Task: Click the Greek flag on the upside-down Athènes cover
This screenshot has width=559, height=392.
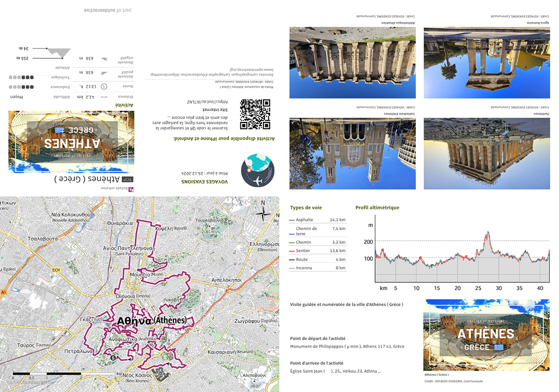Action: click(x=59, y=130)
